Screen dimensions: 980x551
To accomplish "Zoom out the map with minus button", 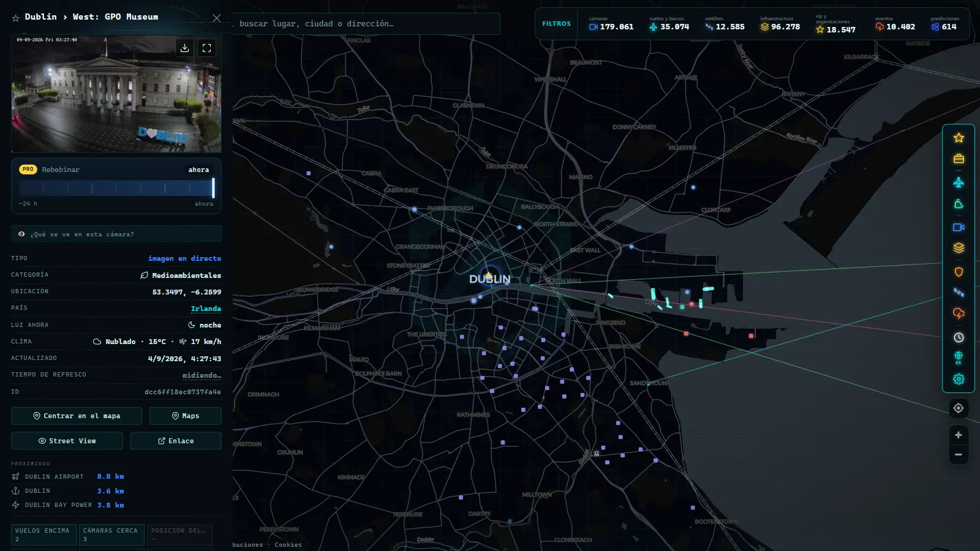I will coord(959,454).
